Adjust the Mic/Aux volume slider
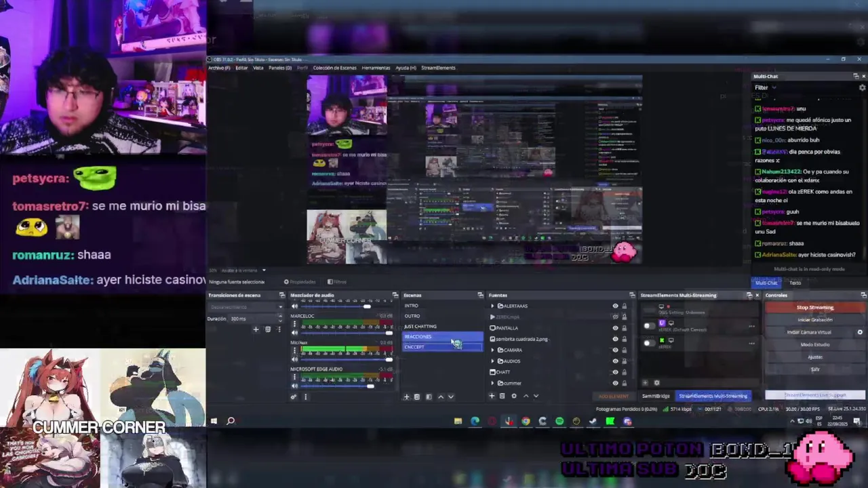Image resolution: width=868 pixels, height=488 pixels. (x=347, y=359)
